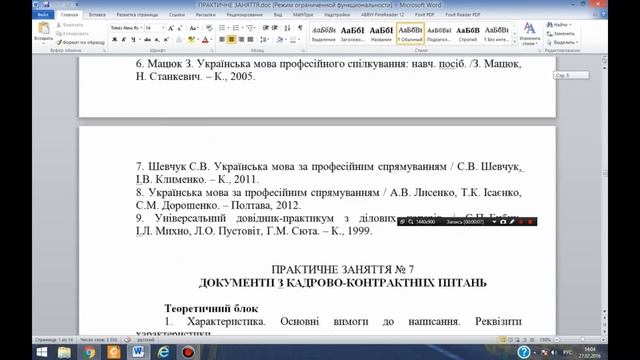
Task: Click Изменить стили (Change Styles) button
Action: [530, 34]
